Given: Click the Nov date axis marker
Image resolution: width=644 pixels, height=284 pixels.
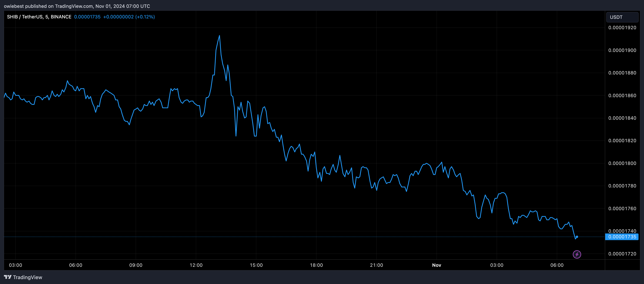Looking at the screenshot, I should pos(436,265).
